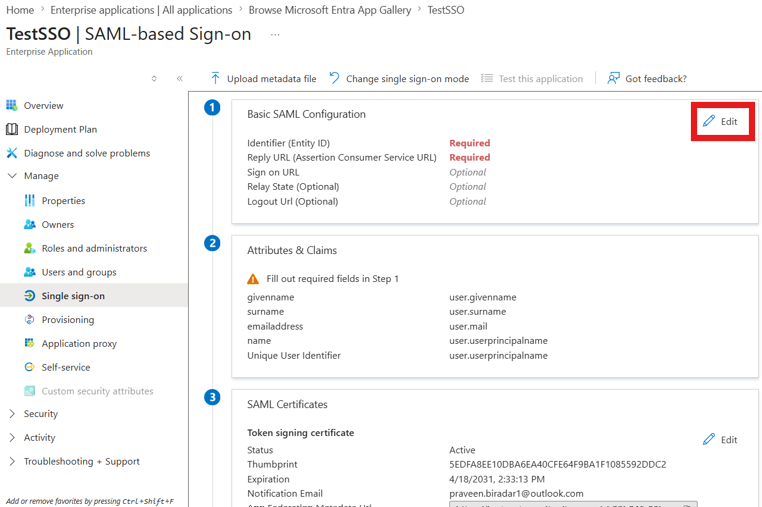762x507 pixels.
Task: Click the Self-service icon
Action: (30, 367)
